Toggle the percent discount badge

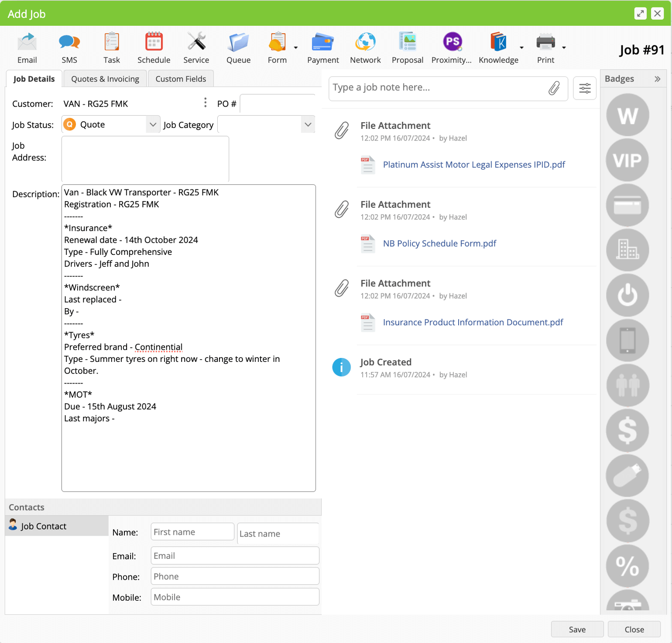click(627, 566)
